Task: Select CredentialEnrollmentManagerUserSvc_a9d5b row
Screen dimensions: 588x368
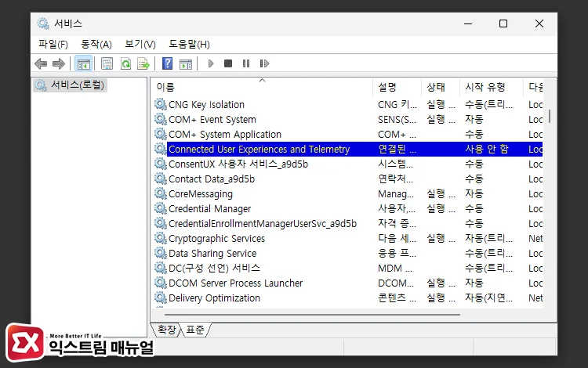Action: click(348, 223)
